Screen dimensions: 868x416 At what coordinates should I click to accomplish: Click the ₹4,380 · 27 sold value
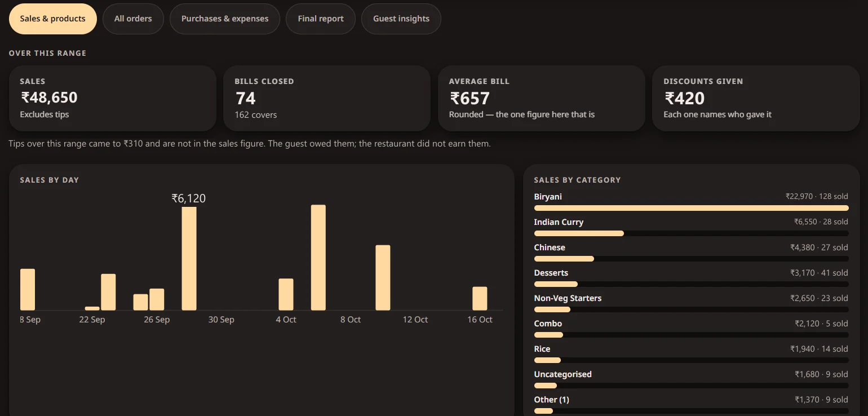(x=819, y=247)
